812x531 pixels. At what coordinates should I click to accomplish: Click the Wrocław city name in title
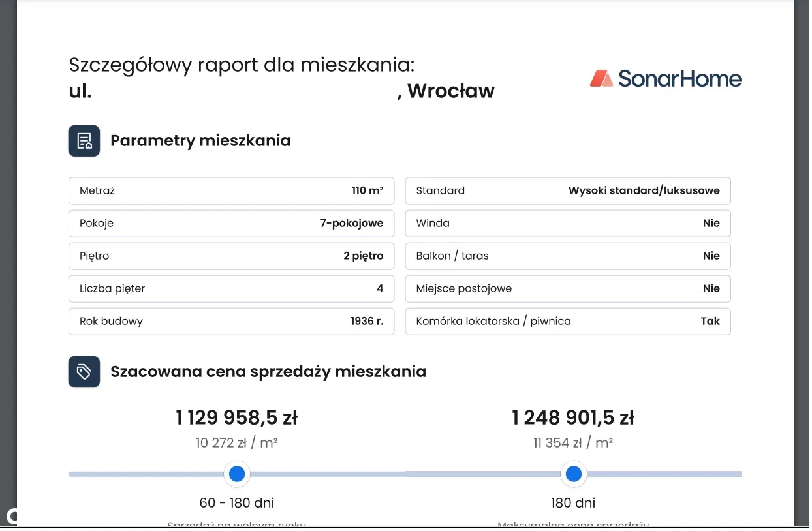(x=450, y=91)
